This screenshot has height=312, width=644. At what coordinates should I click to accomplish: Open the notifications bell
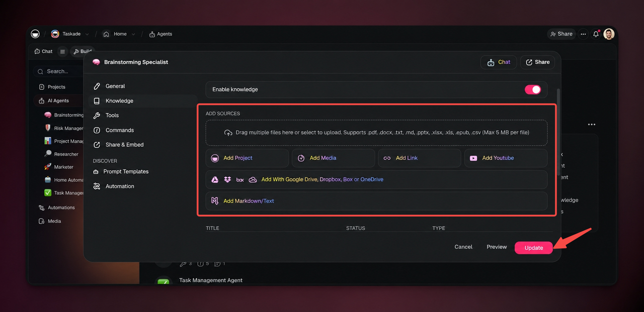click(x=596, y=34)
